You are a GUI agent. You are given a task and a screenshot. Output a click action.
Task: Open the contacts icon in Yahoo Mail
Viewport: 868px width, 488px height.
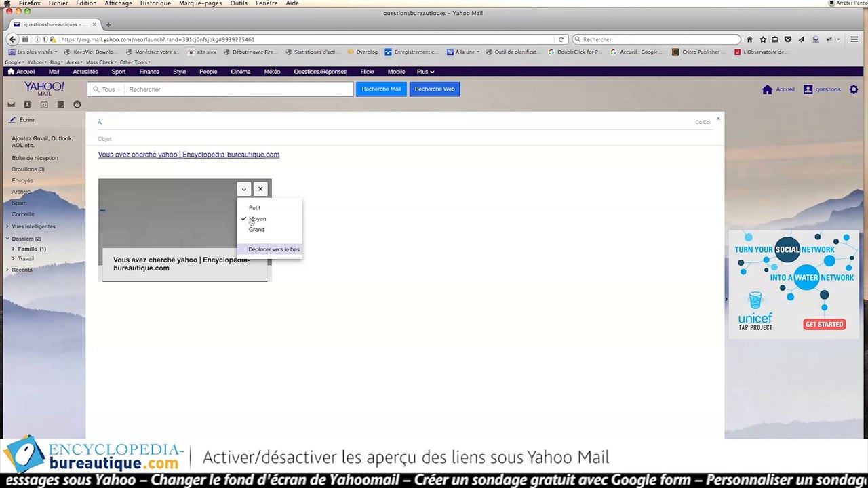pyautogui.click(x=27, y=104)
